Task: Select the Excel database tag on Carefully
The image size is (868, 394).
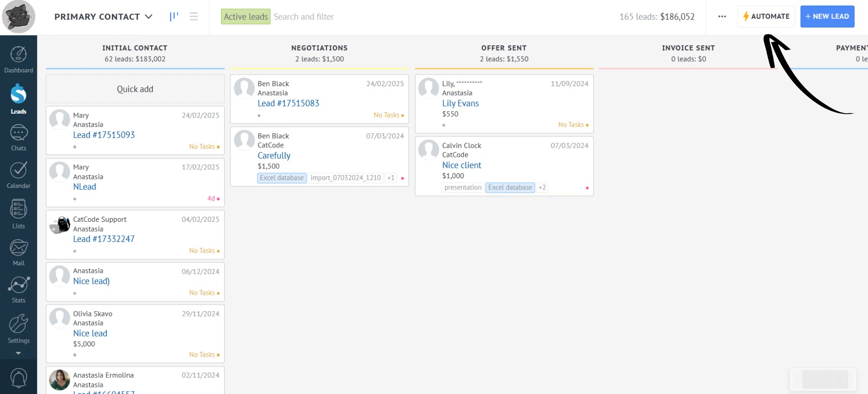Action: (281, 178)
